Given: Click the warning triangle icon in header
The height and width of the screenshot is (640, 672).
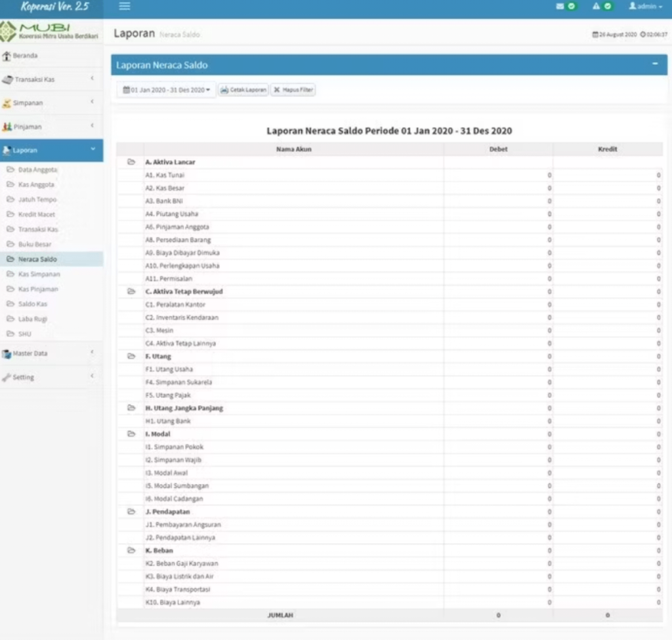Looking at the screenshot, I should tap(595, 6).
